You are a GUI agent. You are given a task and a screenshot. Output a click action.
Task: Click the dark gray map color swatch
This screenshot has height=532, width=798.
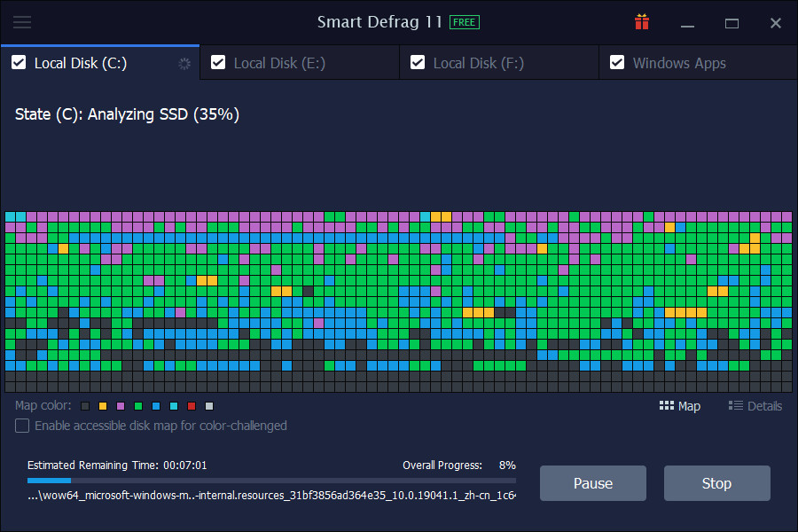pos(85,406)
